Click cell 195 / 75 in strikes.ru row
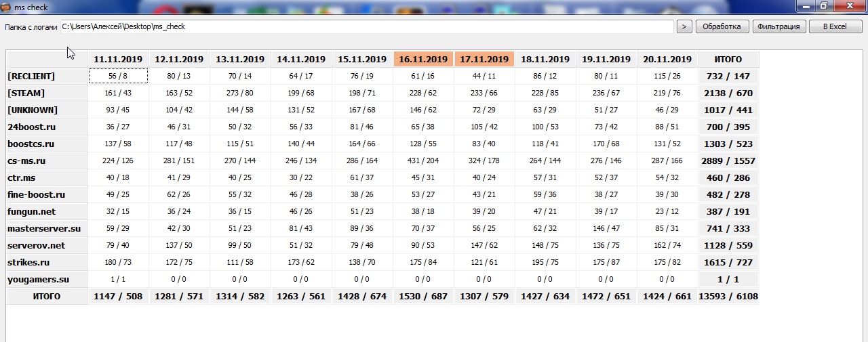 pos(545,262)
